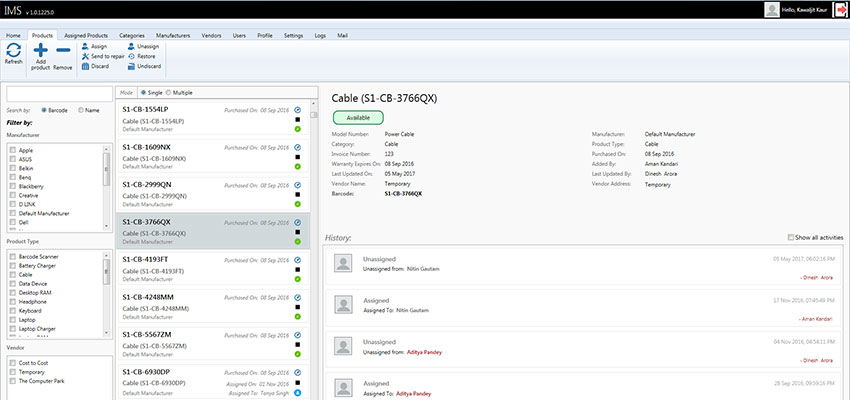This screenshot has height=400, width=850.
Task: Click the Restore toolbar item
Action: (141, 56)
